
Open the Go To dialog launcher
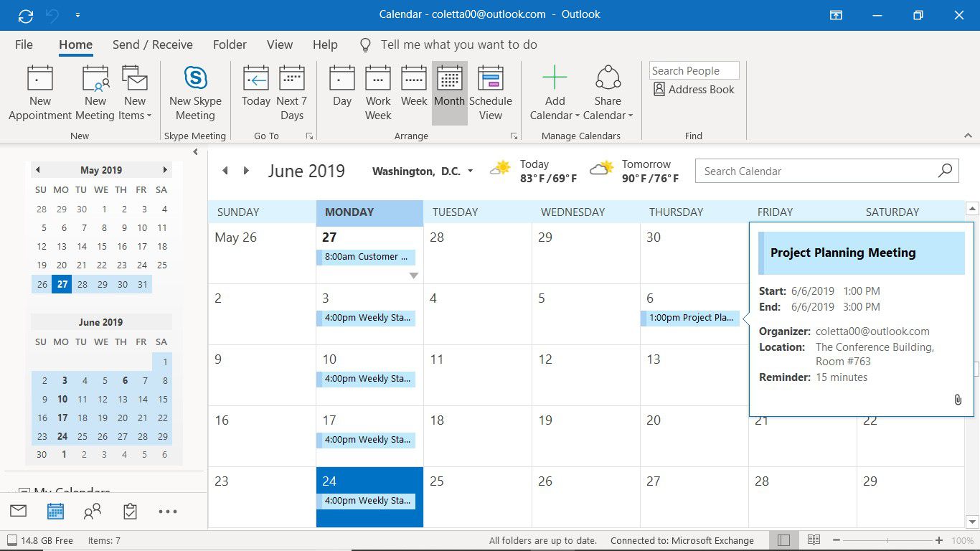pyautogui.click(x=309, y=136)
